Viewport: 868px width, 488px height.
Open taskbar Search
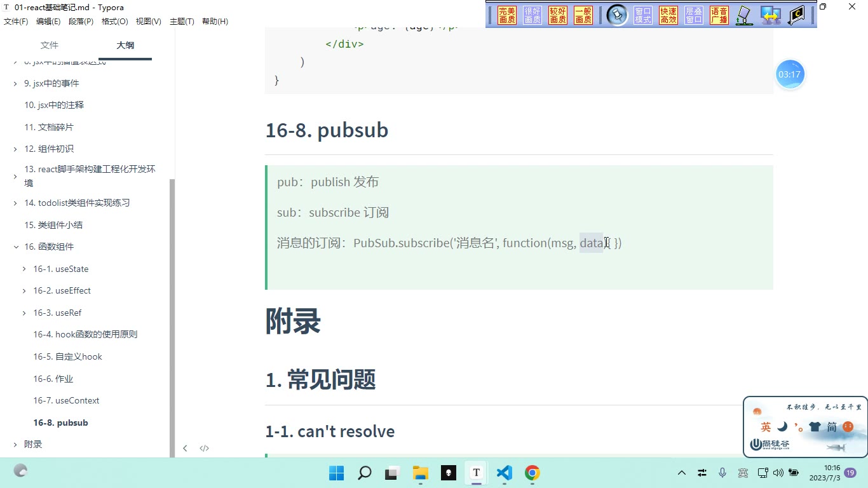[x=365, y=473]
